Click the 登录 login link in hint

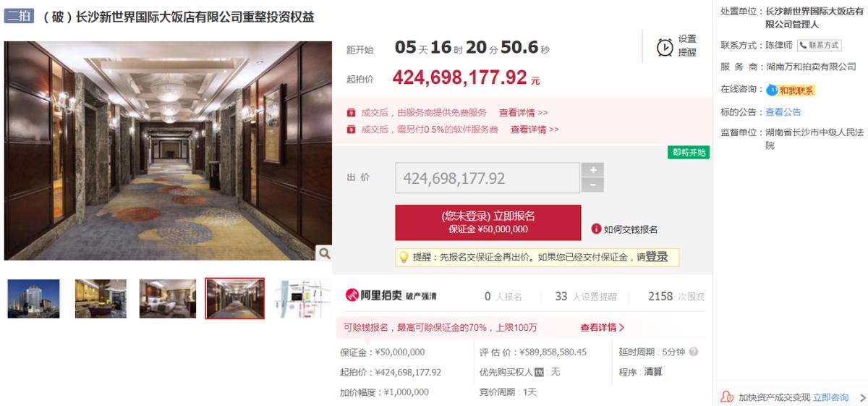tap(656, 257)
